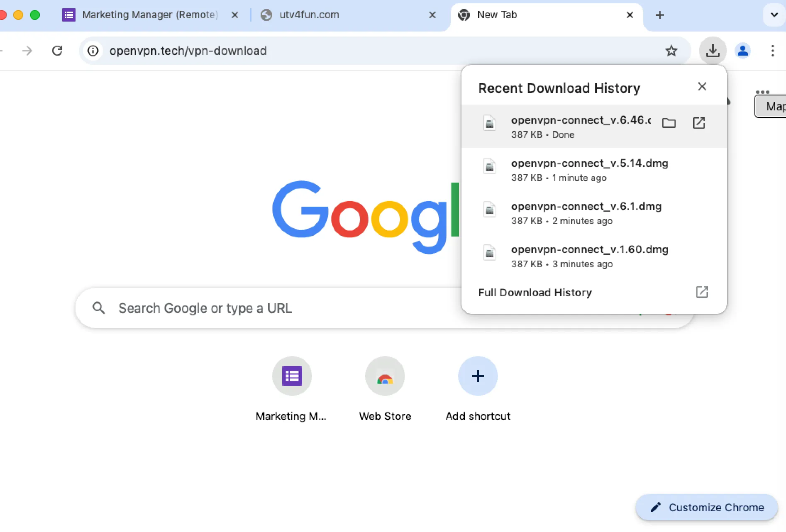The width and height of the screenshot is (786, 532).
Task: Open a new tab with plus button
Action: 659,15
